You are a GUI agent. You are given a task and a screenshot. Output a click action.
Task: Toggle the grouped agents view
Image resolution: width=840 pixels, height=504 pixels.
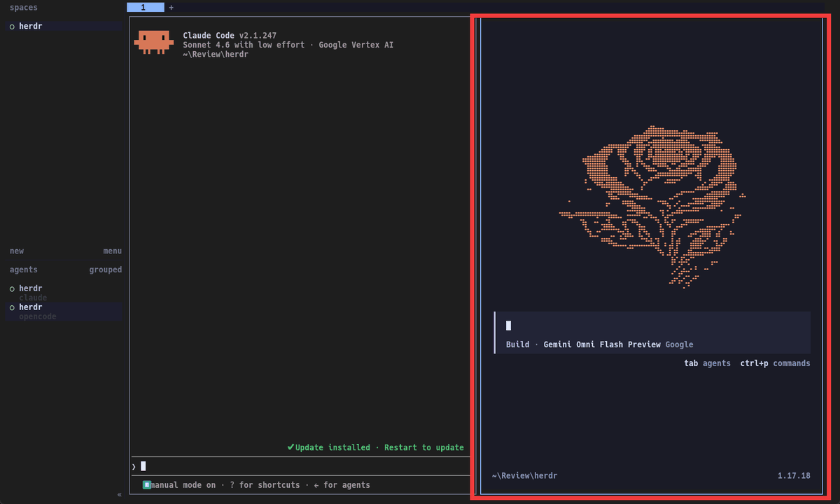(x=105, y=269)
